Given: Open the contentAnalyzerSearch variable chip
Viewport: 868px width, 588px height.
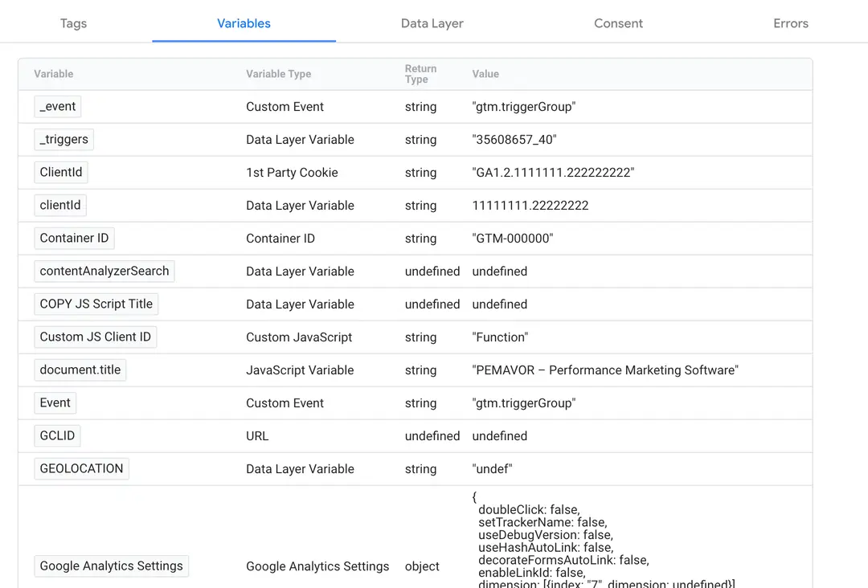Looking at the screenshot, I should [x=104, y=271].
